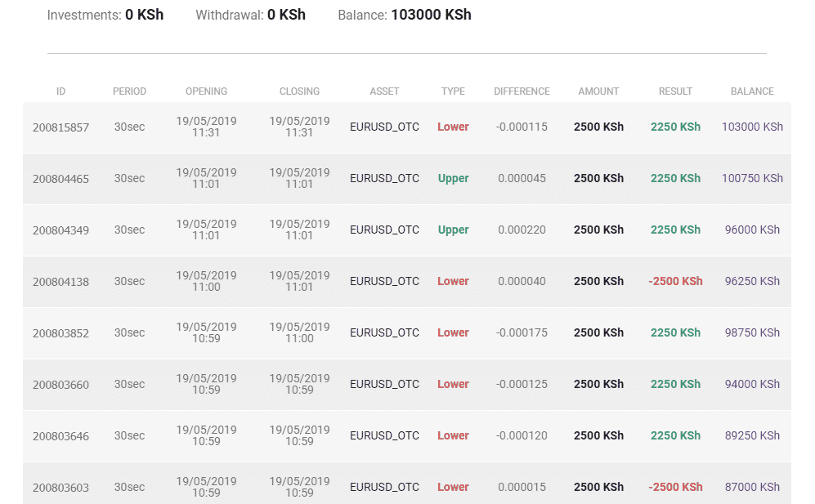
Task: Click difference value -0.000175
Action: coord(522,332)
